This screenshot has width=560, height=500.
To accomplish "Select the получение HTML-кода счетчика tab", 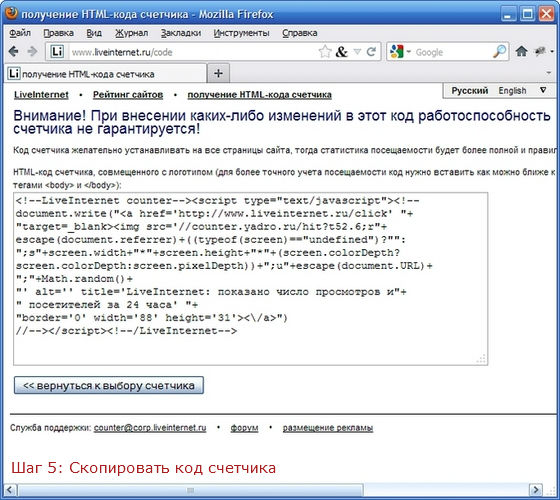I will click(105, 74).
